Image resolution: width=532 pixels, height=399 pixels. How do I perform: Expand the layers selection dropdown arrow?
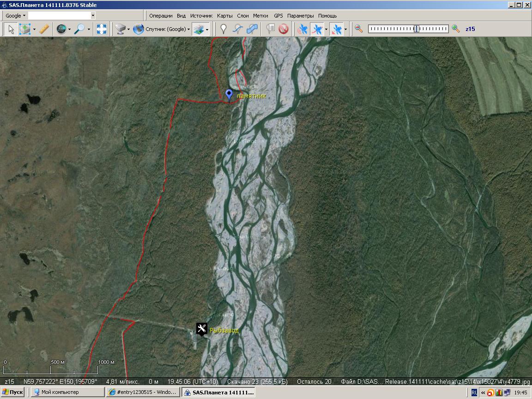(207, 30)
